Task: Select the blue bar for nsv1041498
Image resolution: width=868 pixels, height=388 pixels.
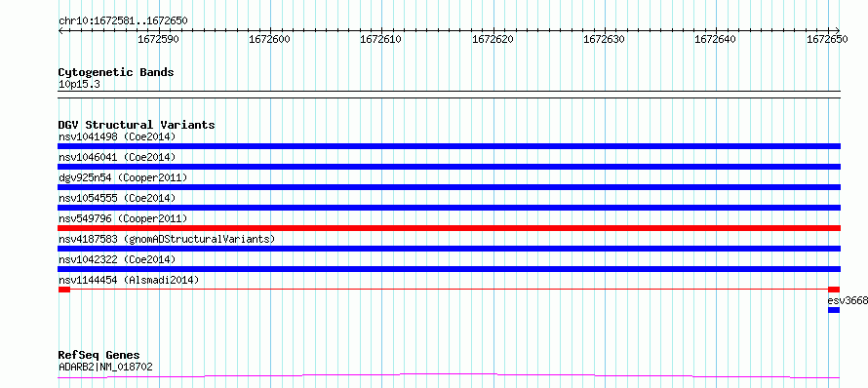Action: pyautogui.click(x=450, y=146)
